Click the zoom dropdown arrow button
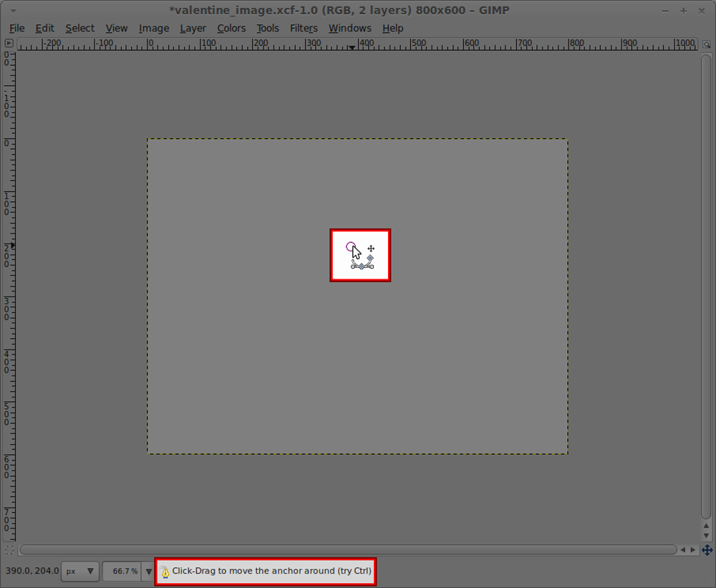 pyautogui.click(x=149, y=572)
